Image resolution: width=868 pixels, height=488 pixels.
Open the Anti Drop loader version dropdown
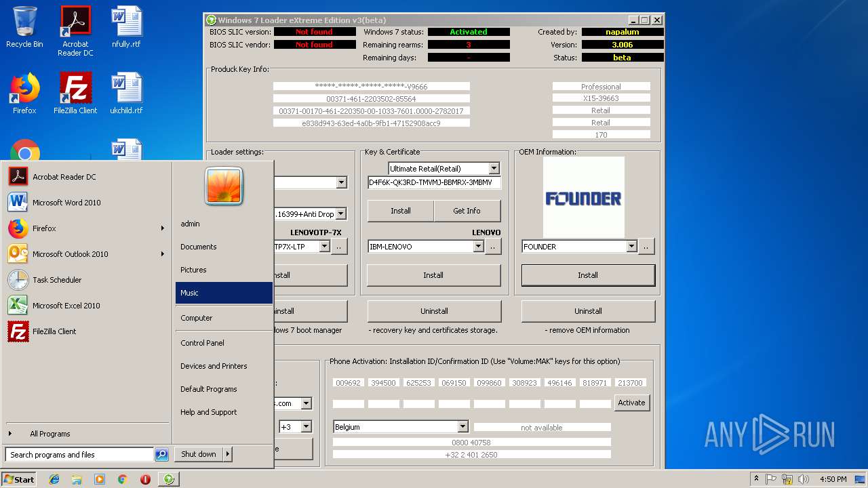[x=340, y=213]
